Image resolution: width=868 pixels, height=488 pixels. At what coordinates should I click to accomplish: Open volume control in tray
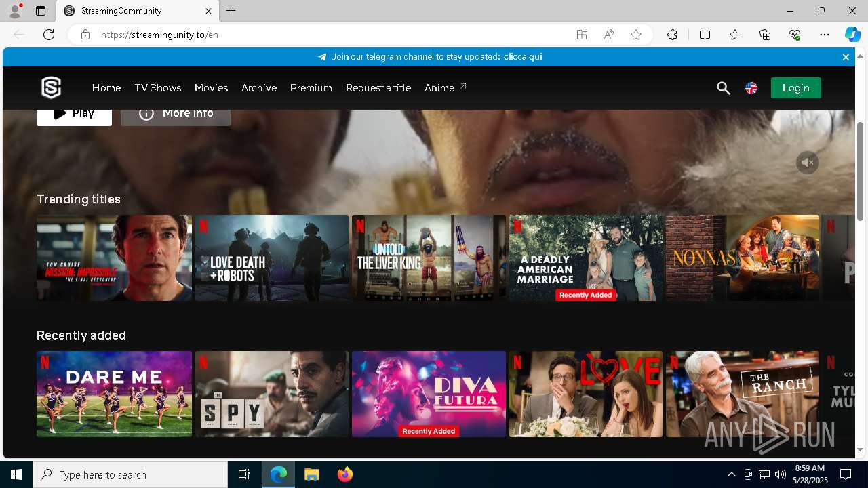tap(780, 474)
